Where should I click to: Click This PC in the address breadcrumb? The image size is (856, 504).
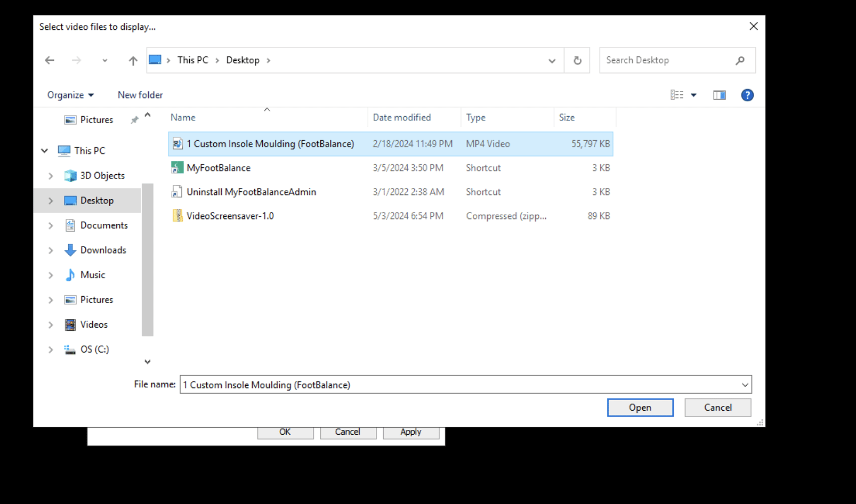pyautogui.click(x=192, y=60)
